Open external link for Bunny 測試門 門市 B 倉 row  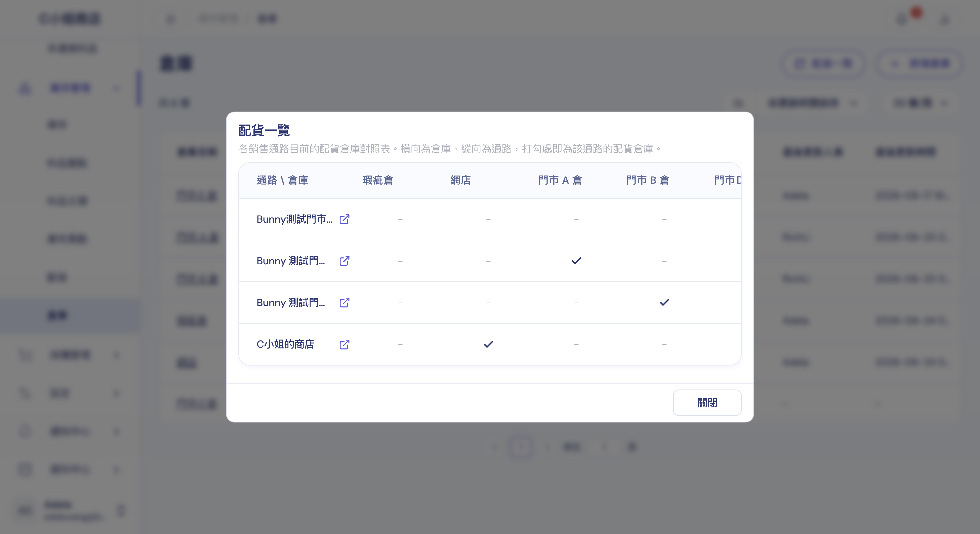pos(344,303)
